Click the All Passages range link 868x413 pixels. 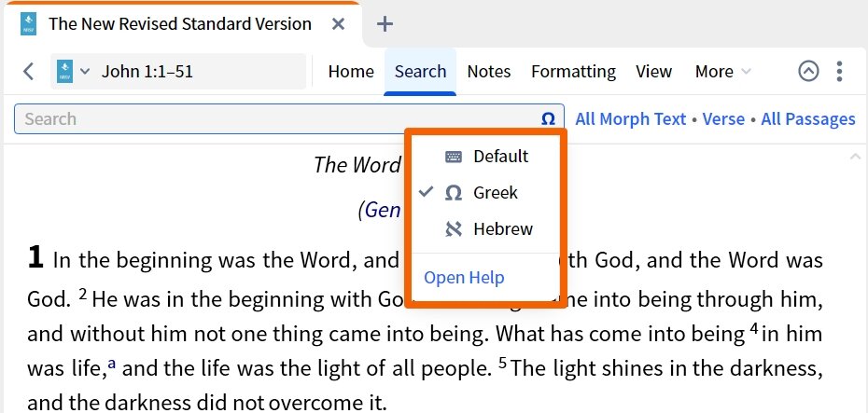[808, 119]
